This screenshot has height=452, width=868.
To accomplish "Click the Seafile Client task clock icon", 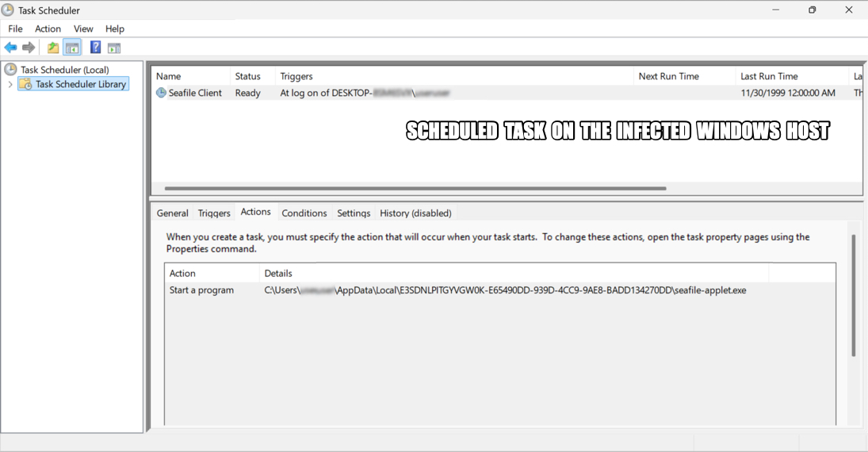I will [161, 93].
